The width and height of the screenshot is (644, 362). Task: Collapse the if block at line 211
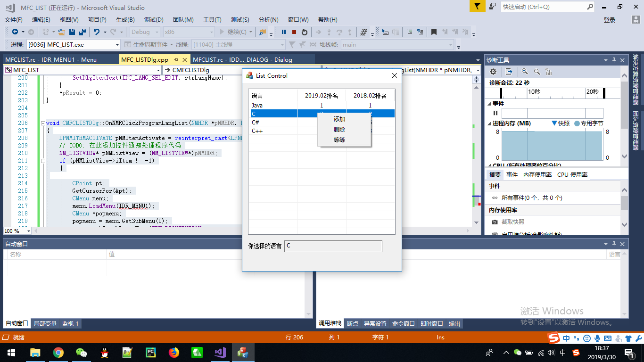[42, 161]
